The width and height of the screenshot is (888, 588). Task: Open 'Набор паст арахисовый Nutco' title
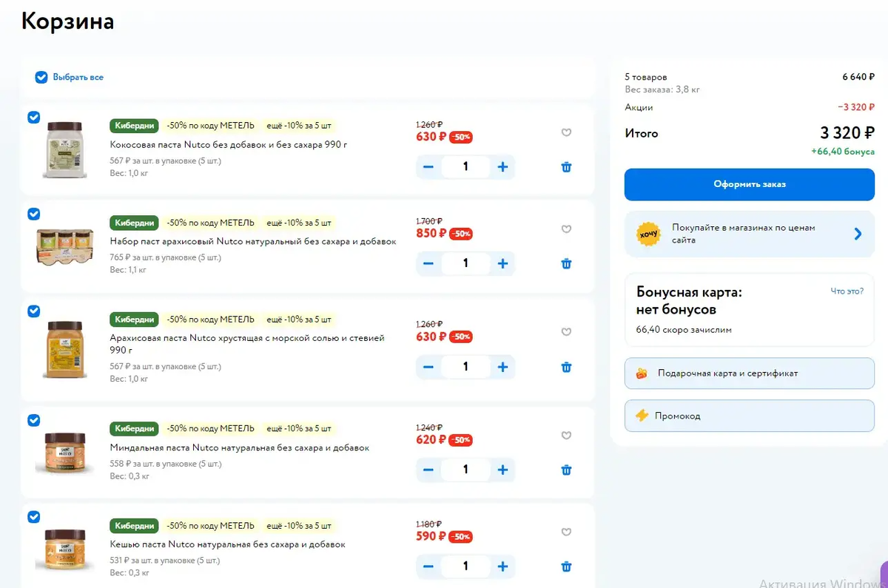[x=253, y=242]
